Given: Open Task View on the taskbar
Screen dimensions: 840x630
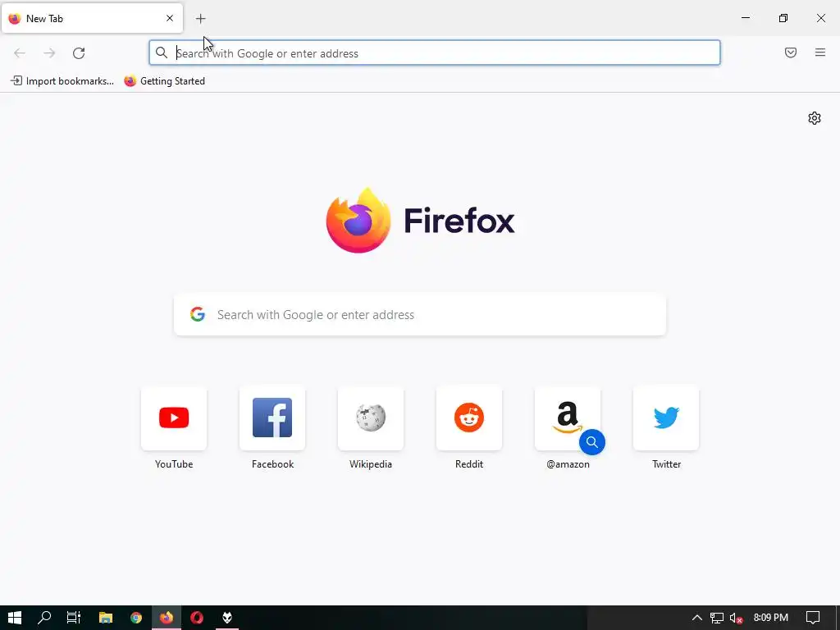Looking at the screenshot, I should (x=74, y=618).
